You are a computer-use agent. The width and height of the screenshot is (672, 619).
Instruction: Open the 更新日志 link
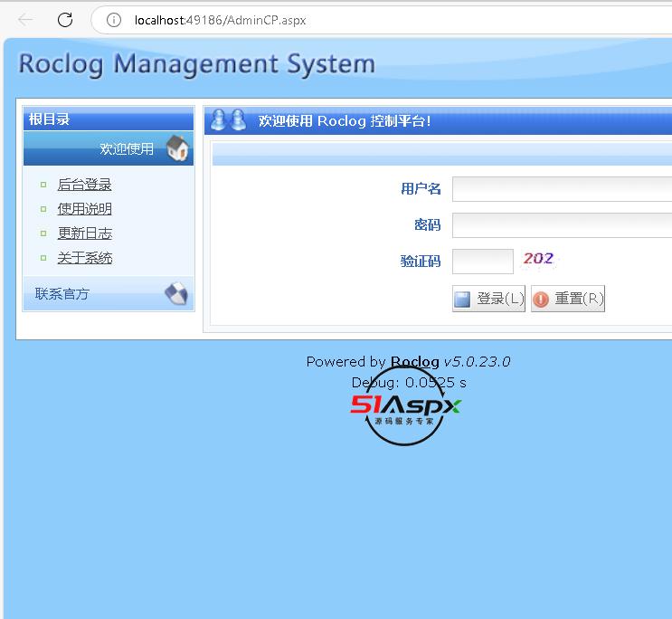85,233
